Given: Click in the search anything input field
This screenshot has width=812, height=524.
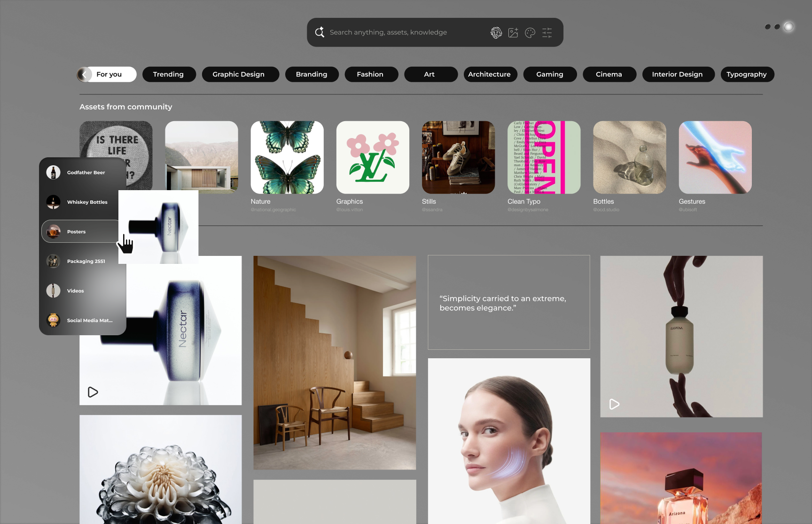Looking at the screenshot, I should click(404, 32).
